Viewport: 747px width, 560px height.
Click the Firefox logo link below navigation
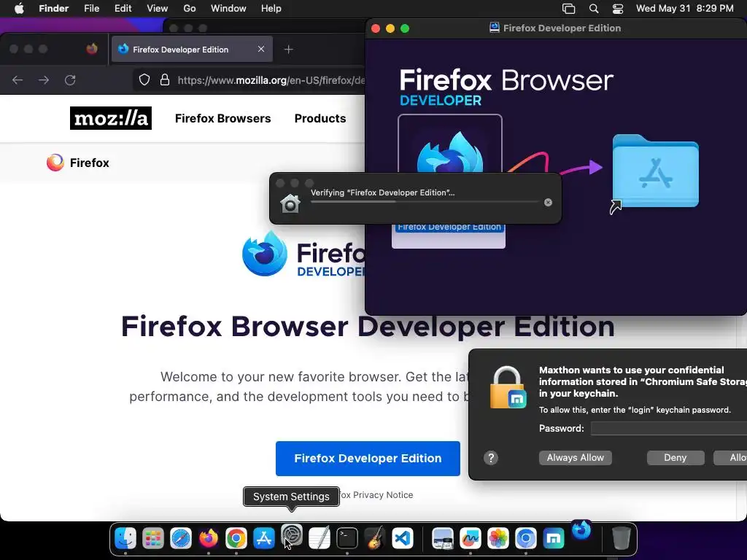pyautogui.click(x=78, y=163)
